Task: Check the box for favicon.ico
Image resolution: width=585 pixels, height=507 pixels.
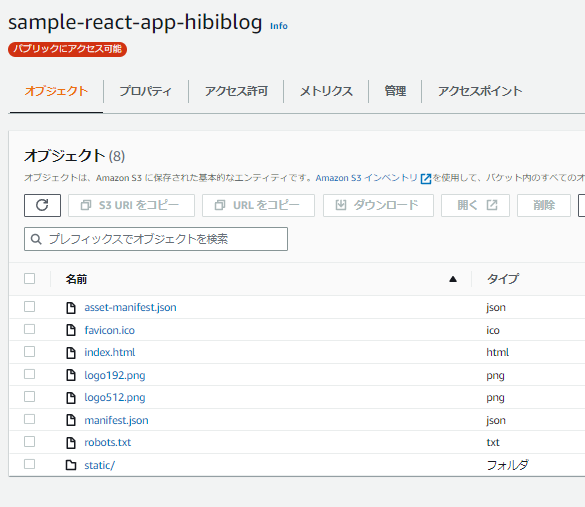Action: click(29, 329)
